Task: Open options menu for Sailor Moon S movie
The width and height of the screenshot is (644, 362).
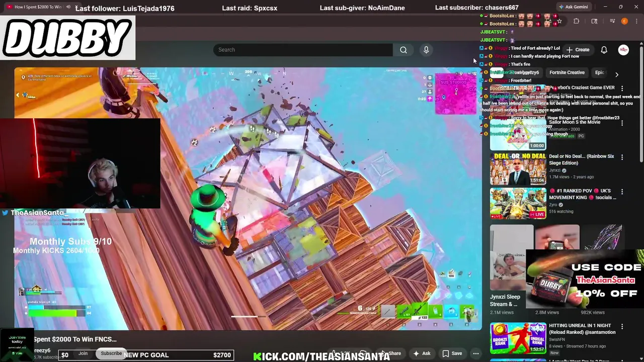Action: point(622,123)
